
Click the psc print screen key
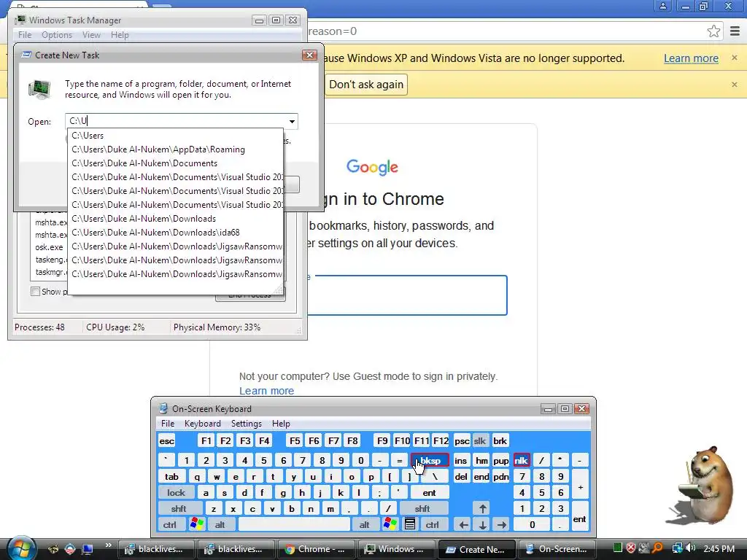pyautogui.click(x=462, y=441)
